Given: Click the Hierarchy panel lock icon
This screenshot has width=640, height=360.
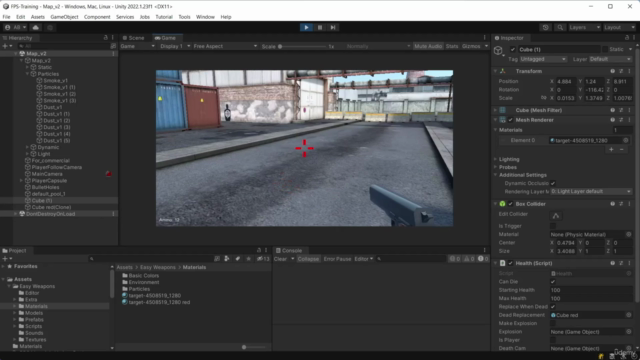Looking at the screenshot, I should [105, 38].
